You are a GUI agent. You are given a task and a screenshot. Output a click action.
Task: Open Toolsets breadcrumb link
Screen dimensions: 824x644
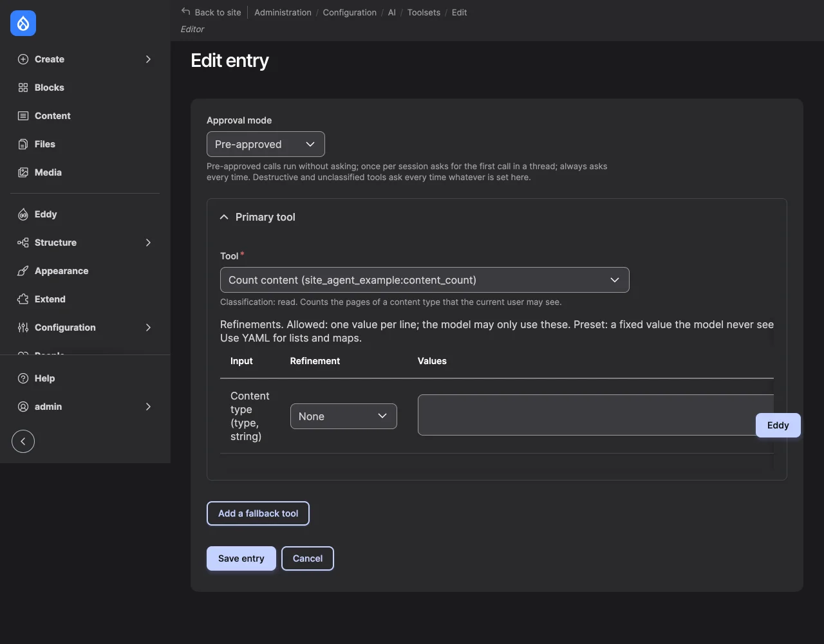(x=424, y=12)
